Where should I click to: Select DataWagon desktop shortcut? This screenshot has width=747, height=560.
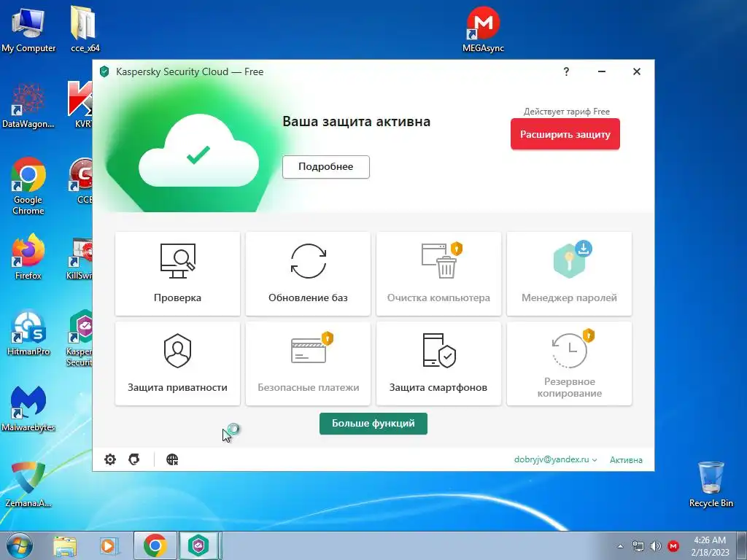click(x=28, y=106)
